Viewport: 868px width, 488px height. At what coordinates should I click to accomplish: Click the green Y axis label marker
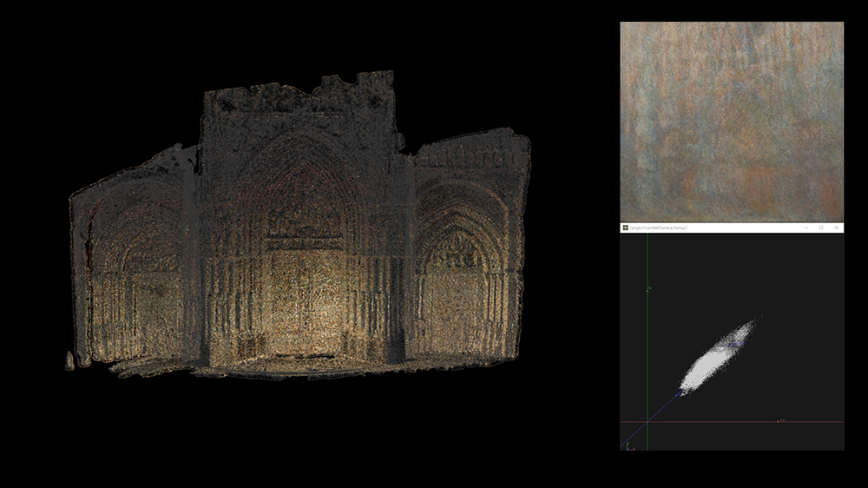(x=648, y=288)
